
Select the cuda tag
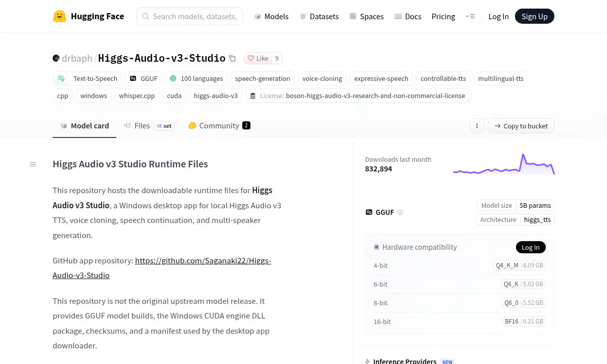point(174,96)
